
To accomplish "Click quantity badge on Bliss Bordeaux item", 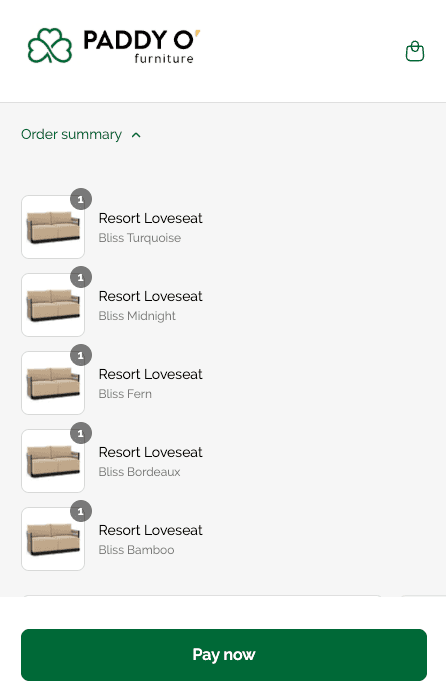I will [x=81, y=433].
